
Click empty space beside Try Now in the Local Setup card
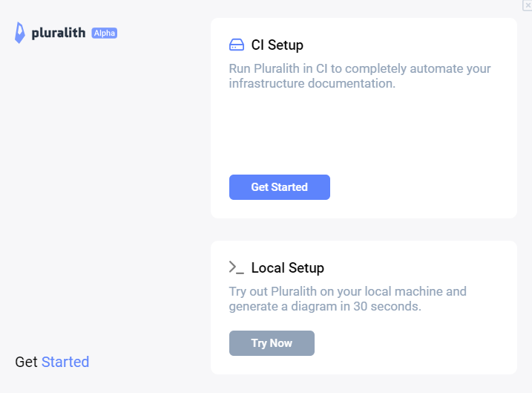tap(407, 343)
